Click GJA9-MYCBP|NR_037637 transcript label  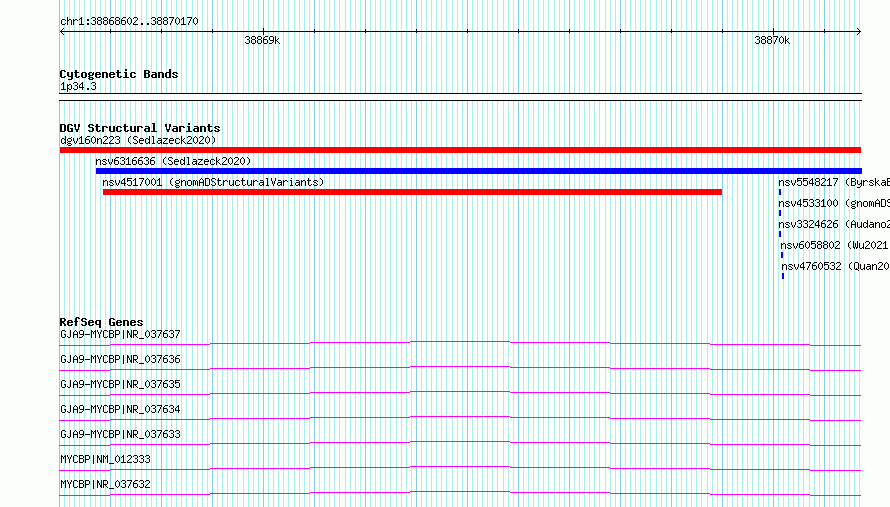click(120, 334)
